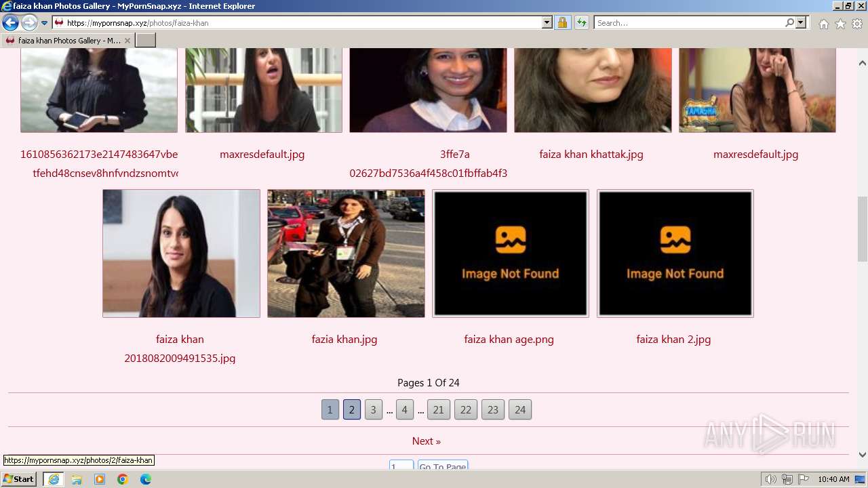868x488 pixels.
Task: Click the first maxresdefault.jpg link
Action: [262, 155]
